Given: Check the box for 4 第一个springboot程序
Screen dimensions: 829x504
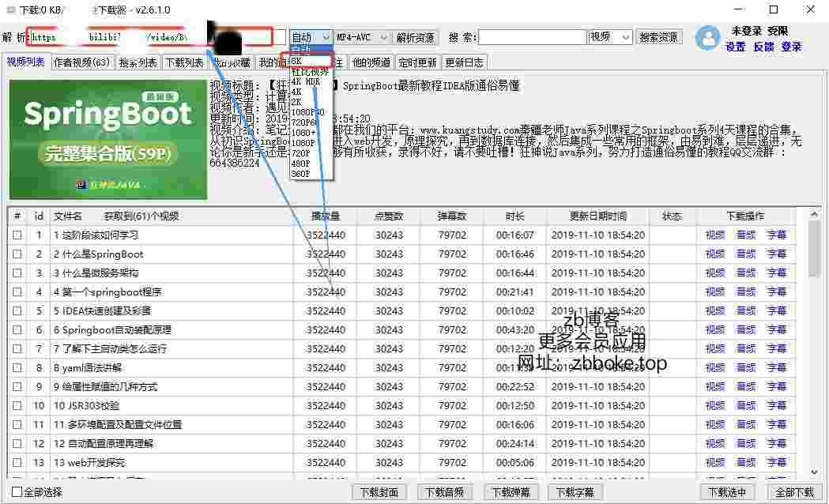Looking at the screenshot, I should tap(17, 292).
